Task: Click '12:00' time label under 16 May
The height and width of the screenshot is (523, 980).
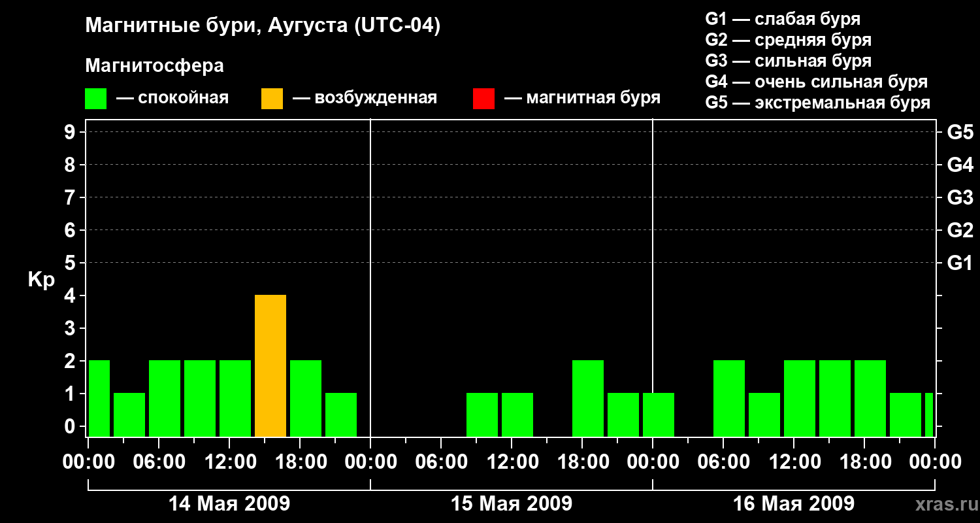Action: (x=794, y=462)
